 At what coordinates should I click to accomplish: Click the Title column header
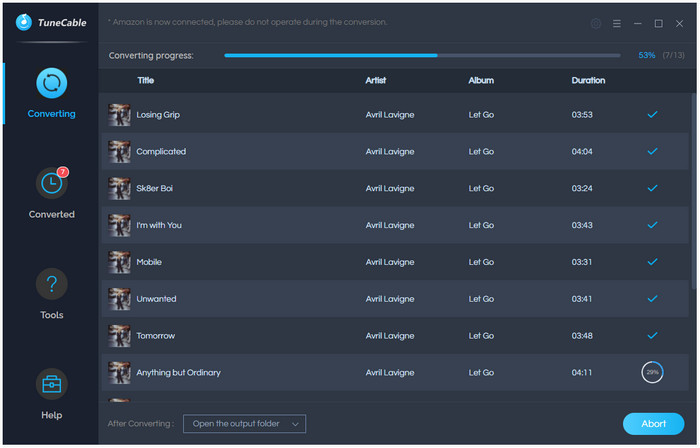tap(146, 80)
